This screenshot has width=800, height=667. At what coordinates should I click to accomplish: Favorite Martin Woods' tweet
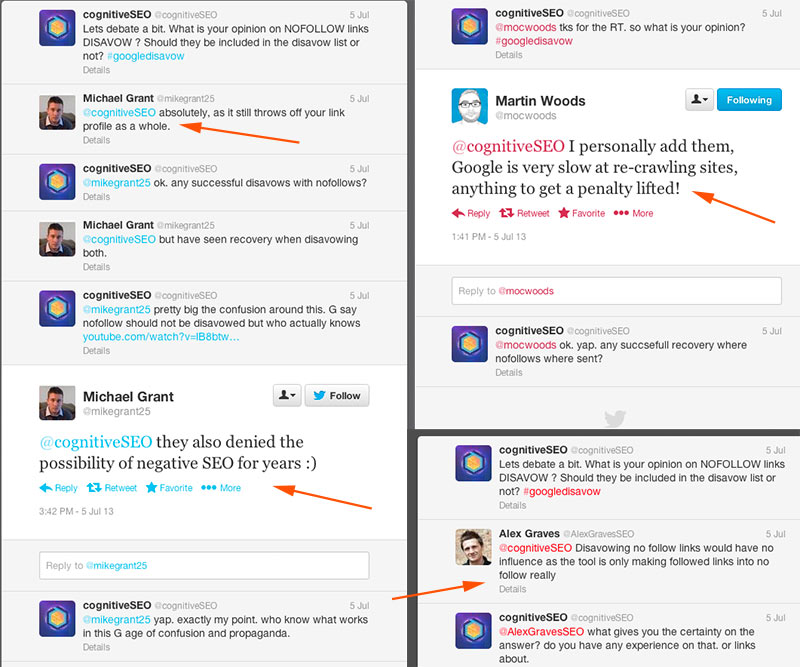(582, 213)
